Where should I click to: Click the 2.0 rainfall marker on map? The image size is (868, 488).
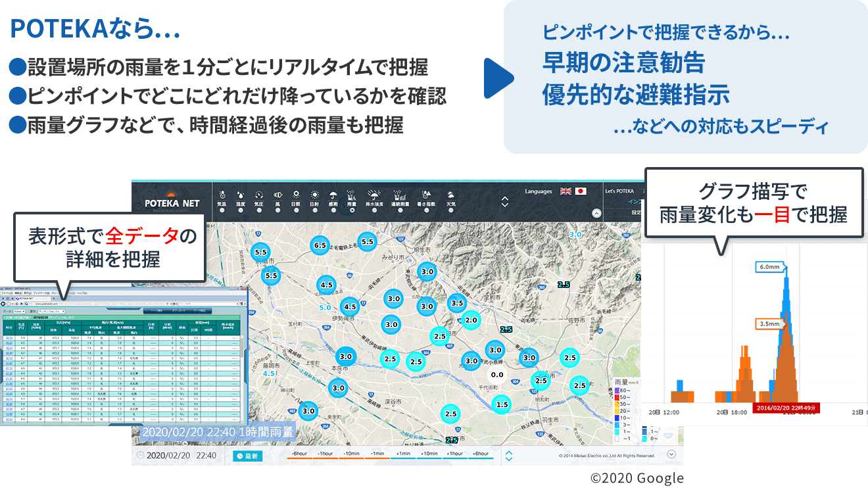(x=470, y=320)
